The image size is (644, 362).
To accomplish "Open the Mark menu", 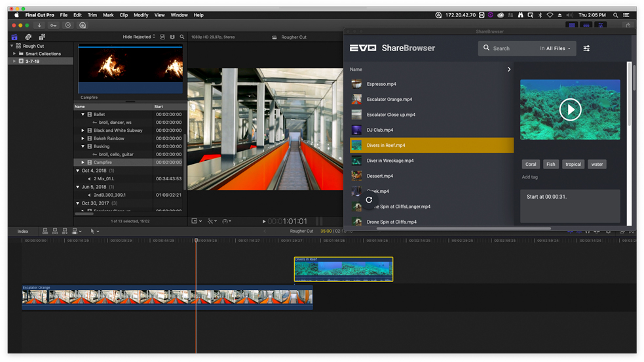I will pyautogui.click(x=109, y=15).
